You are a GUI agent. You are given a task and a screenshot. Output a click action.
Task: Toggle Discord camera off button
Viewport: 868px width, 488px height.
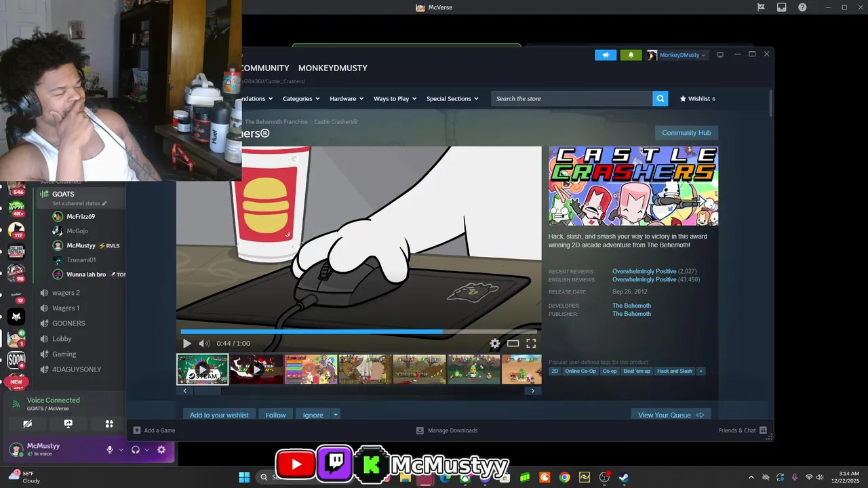27,424
